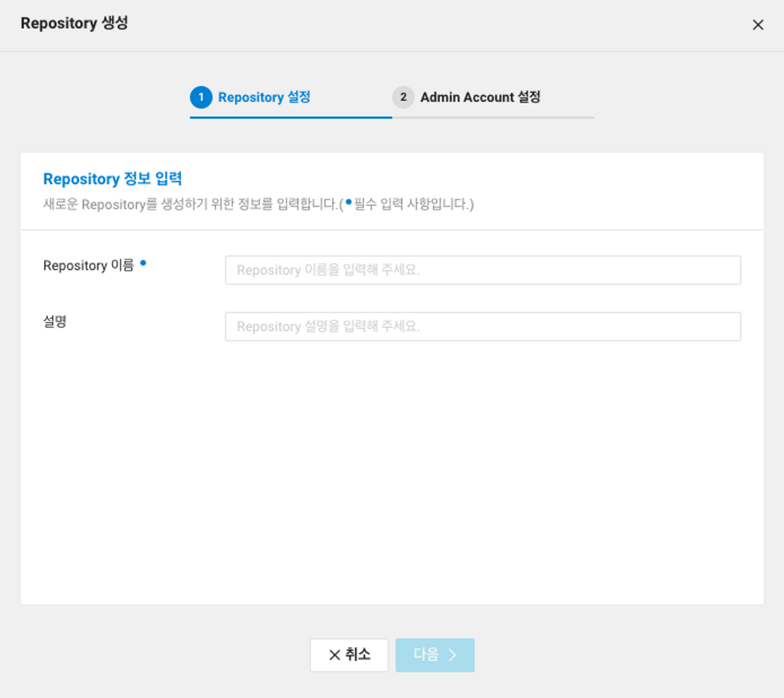Select the Repository 설정 step tab
This screenshot has height=698, width=784.
coord(264,97)
